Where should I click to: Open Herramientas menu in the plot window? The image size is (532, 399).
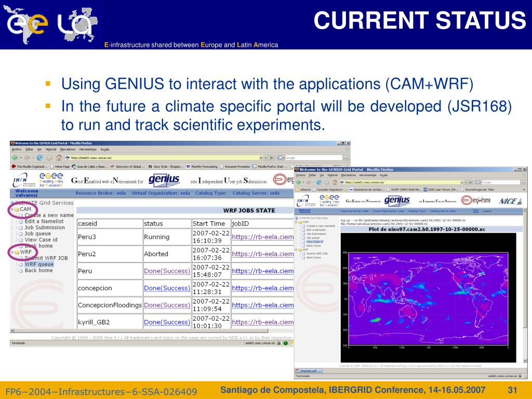pyautogui.click(x=368, y=175)
